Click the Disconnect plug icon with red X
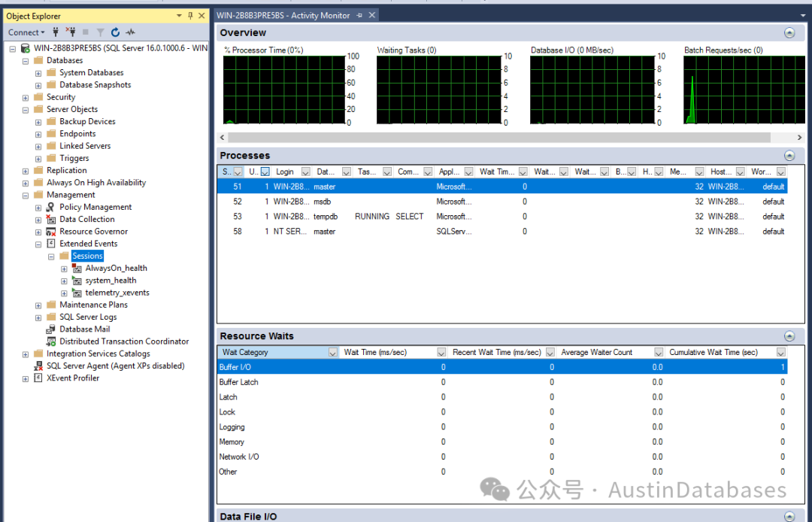Image resolution: width=812 pixels, height=522 pixels. [71, 32]
